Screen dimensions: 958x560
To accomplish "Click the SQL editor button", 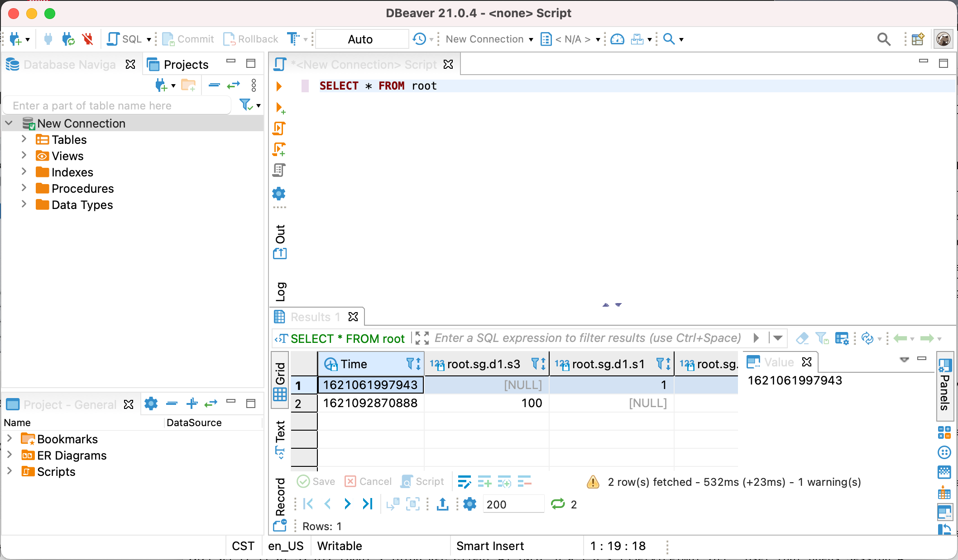I will [x=125, y=39].
